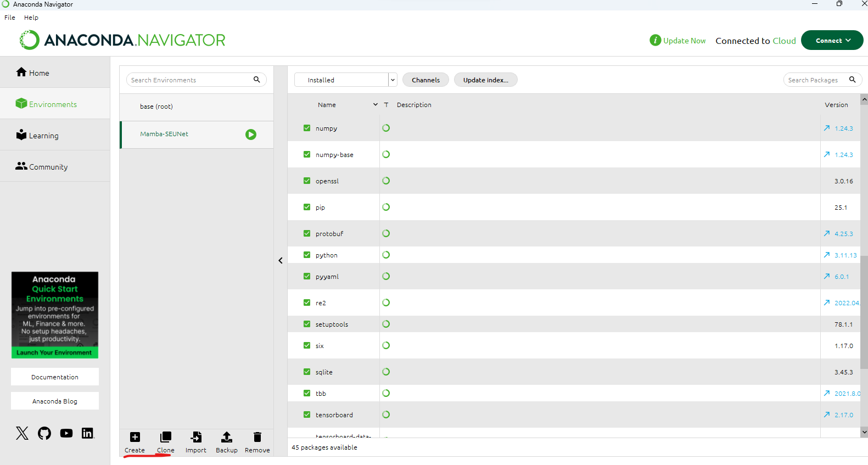Click the Clone environment icon
868x465 pixels.
(166, 437)
